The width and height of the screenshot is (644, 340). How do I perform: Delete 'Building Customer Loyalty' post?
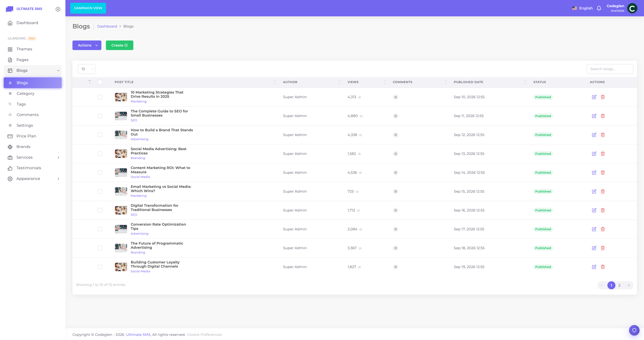click(x=603, y=267)
